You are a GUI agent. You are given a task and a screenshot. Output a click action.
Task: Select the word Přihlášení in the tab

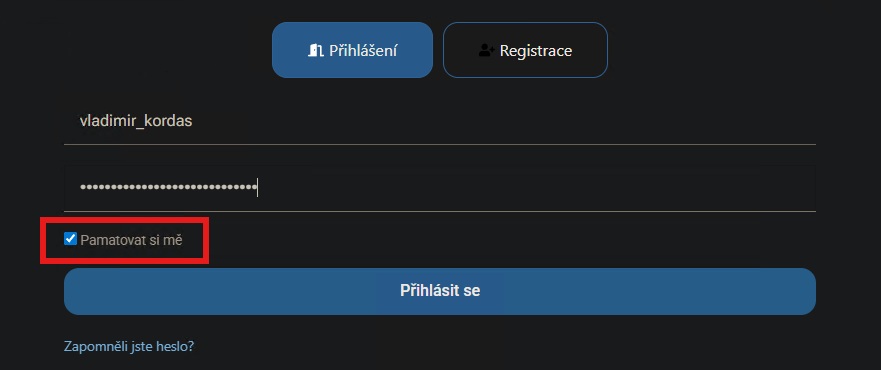[x=363, y=51]
